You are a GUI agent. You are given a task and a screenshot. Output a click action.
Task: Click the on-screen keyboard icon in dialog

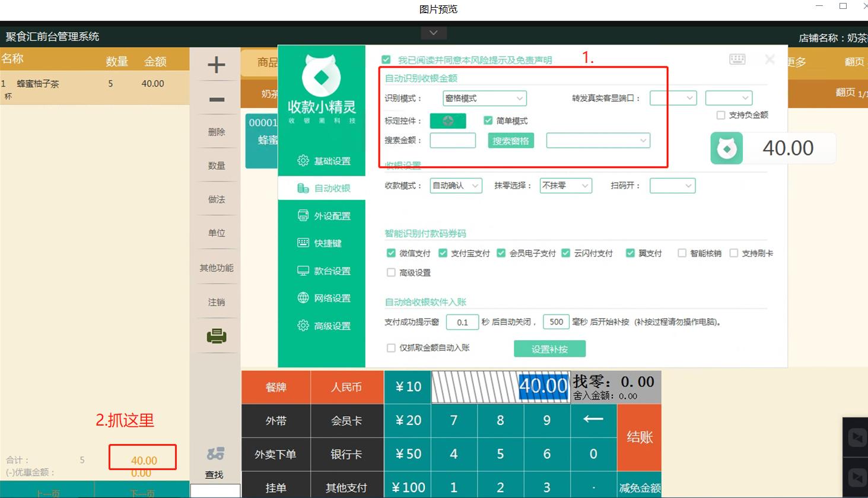tap(737, 59)
